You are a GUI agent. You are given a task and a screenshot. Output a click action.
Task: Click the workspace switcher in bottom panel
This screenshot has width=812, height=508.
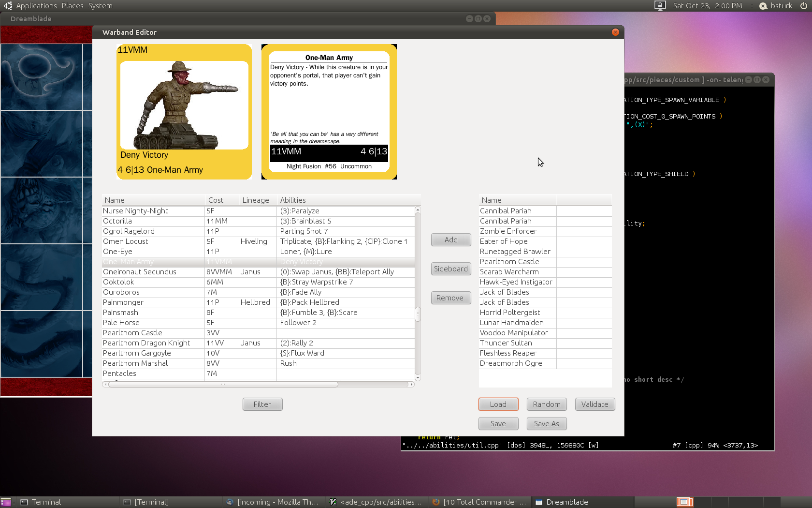(x=684, y=502)
